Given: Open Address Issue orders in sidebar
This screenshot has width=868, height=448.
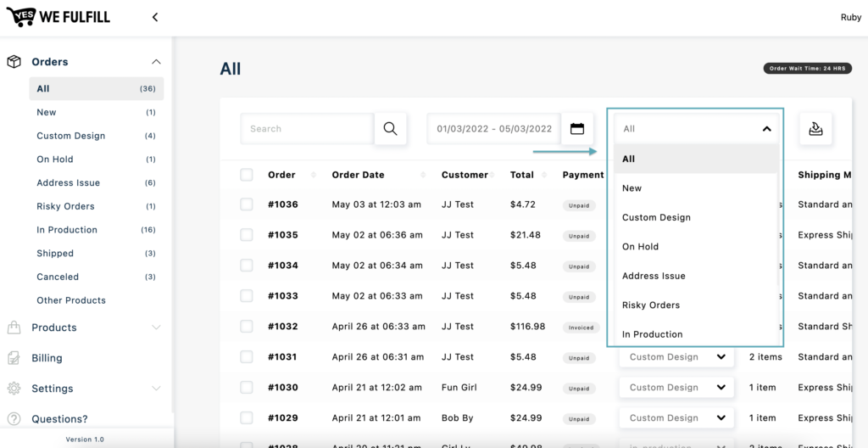Looking at the screenshot, I should (x=97, y=183).
